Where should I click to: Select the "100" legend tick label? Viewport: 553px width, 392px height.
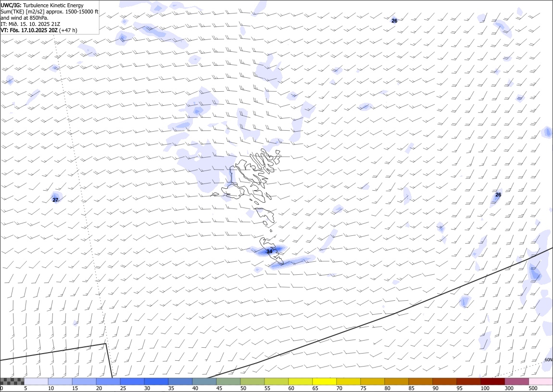tap(485, 388)
